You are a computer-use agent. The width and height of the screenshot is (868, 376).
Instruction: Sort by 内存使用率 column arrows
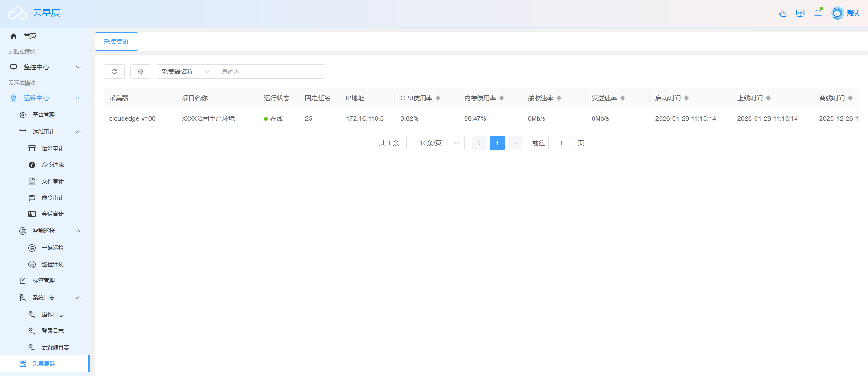(502, 98)
